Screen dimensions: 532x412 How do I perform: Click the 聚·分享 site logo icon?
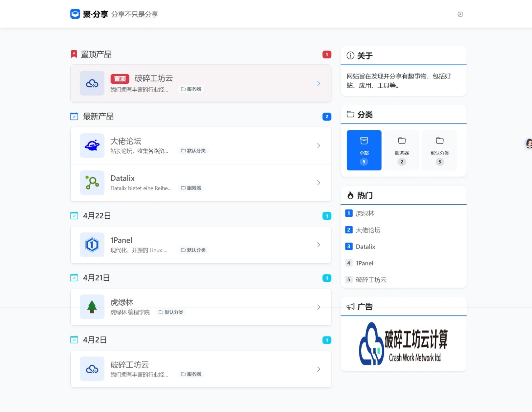point(75,14)
